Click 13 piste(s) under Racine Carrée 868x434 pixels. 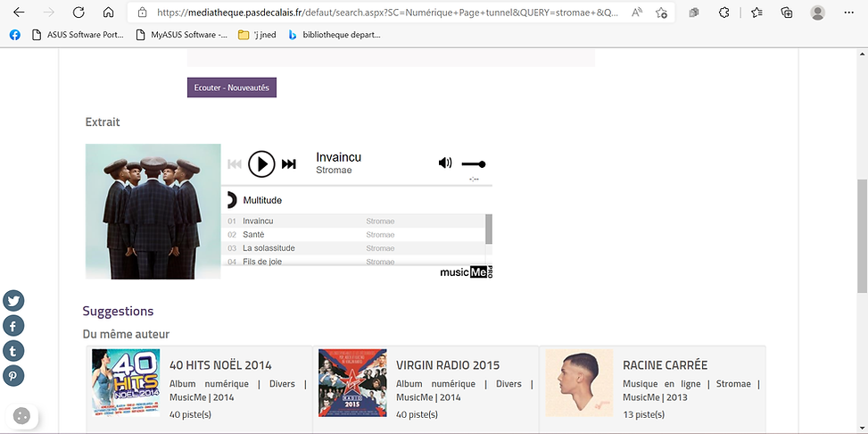pos(644,414)
